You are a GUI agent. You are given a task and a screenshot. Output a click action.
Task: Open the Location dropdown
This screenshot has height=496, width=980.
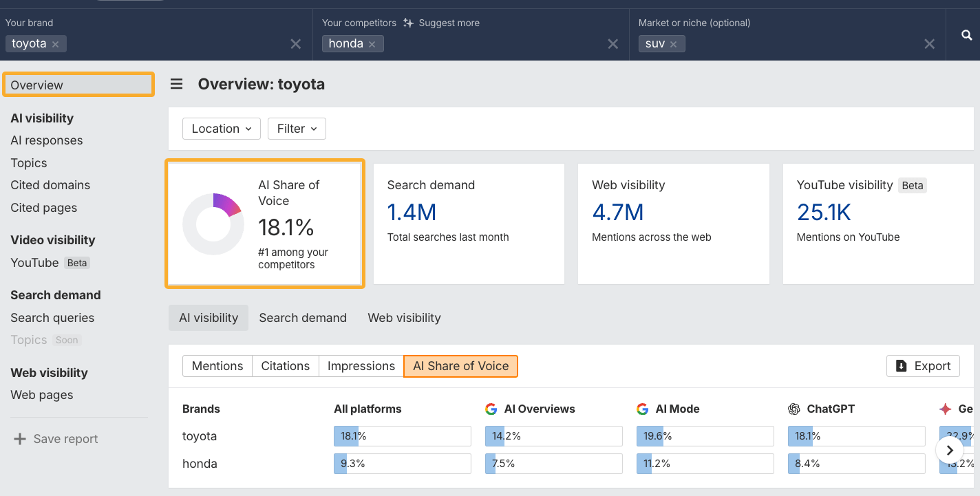point(221,129)
